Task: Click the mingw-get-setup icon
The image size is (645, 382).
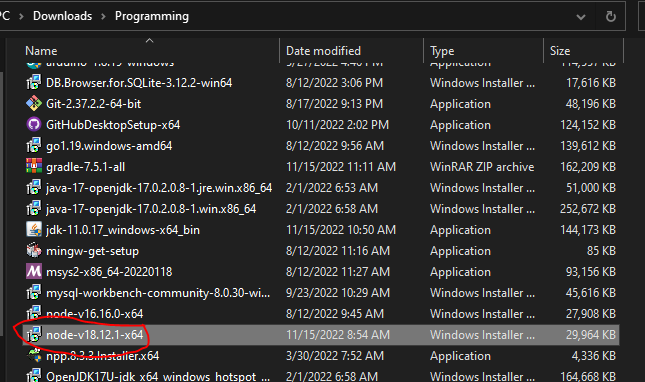Action: [34, 250]
